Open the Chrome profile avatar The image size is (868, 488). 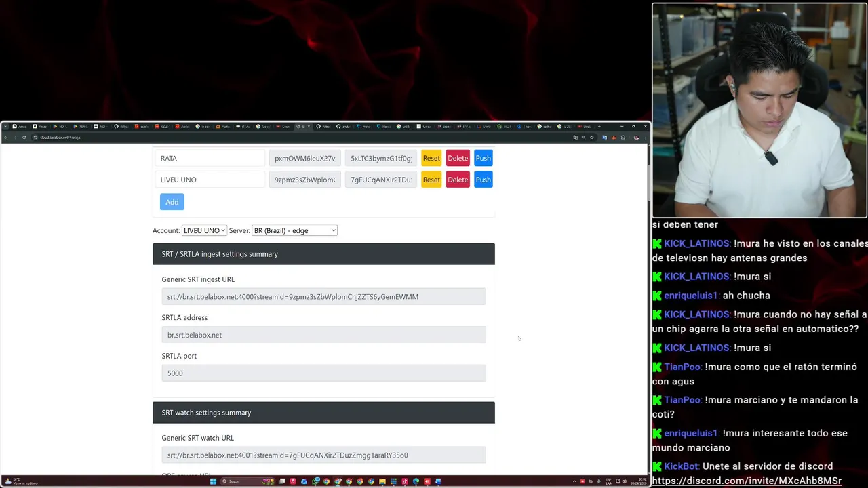point(636,138)
